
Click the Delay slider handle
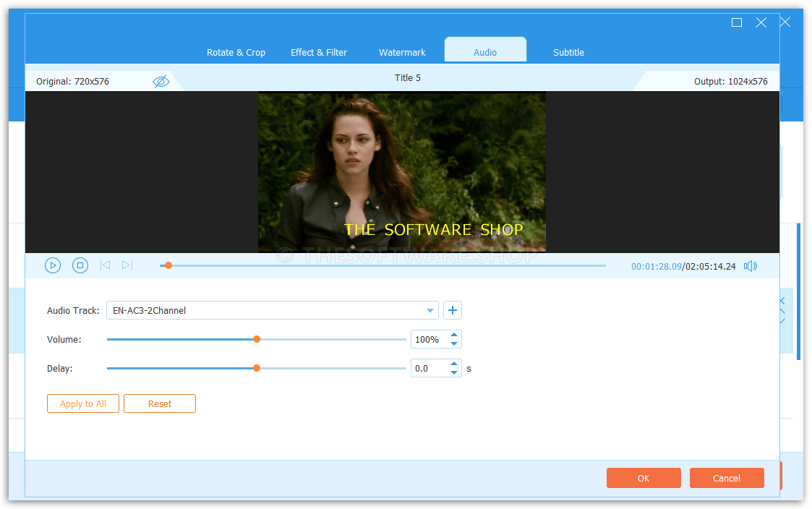click(x=257, y=367)
